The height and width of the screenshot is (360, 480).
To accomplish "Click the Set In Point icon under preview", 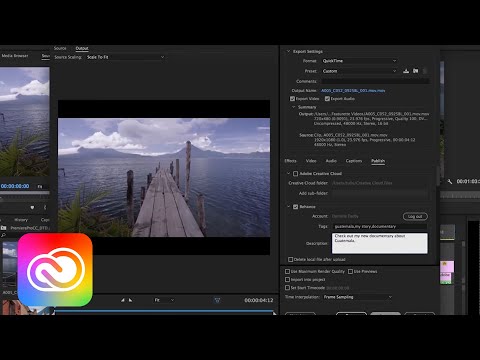I will point(123,300).
